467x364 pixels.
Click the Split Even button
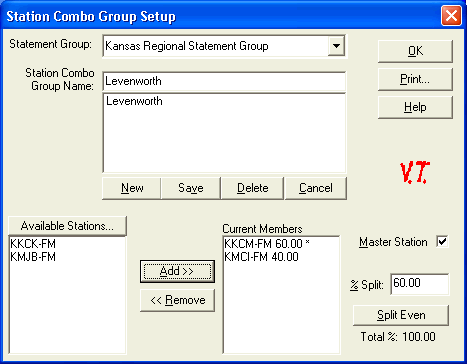401,315
